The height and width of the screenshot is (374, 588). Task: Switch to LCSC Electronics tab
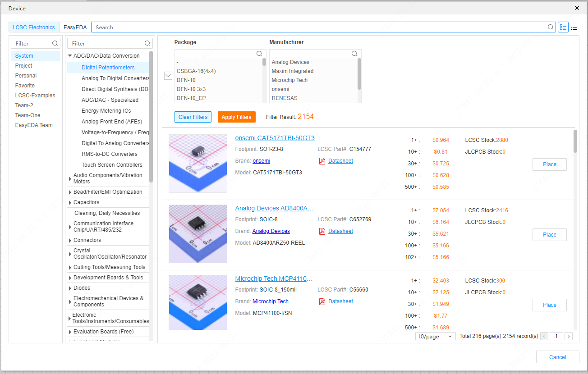pyautogui.click(x=34, y=27)
